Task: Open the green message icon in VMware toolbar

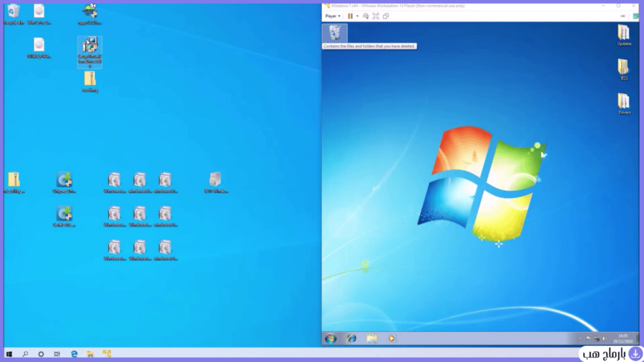Action: pos(635,16)
